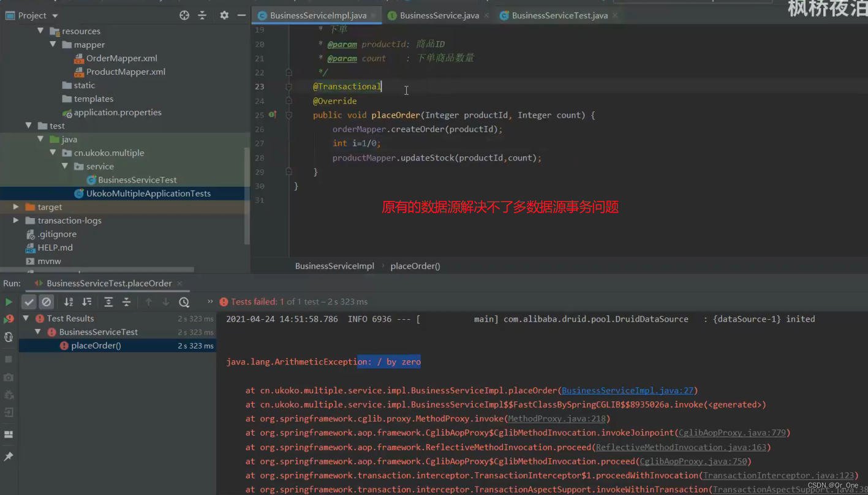Viewport: 868px width, 495px height.
Task: Expand all test results icon
Action: coord(108,302)
